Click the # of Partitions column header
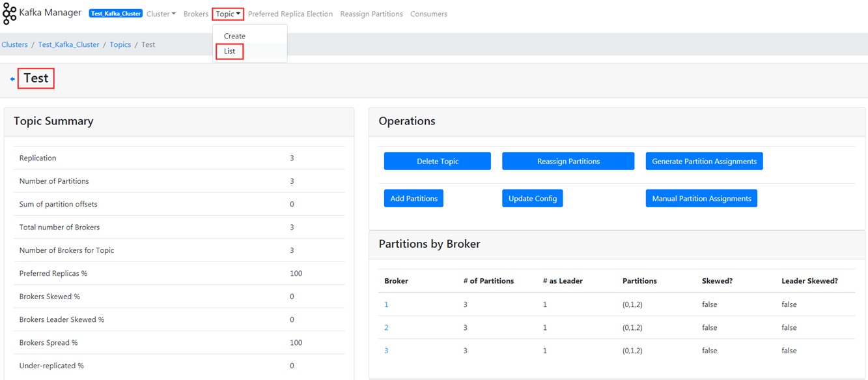This screenshot has width=868, height=380. click(x=488, y=281)
